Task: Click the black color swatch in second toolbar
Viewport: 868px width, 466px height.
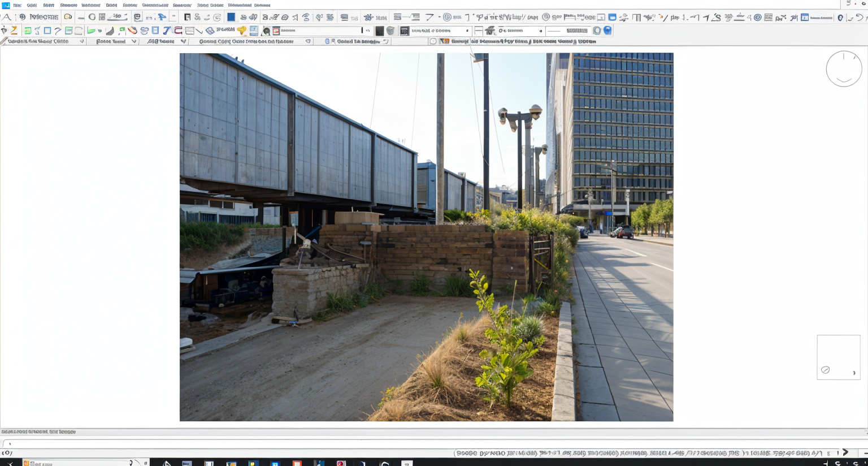Action: pyautogui.click(x=380, y=31)
